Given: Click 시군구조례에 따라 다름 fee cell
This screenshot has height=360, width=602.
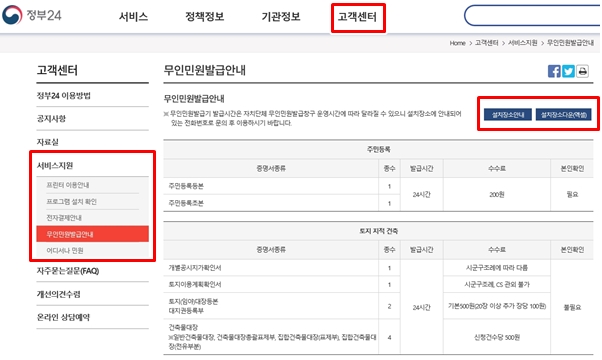Looking at the screenshot, I should (497, 268).
